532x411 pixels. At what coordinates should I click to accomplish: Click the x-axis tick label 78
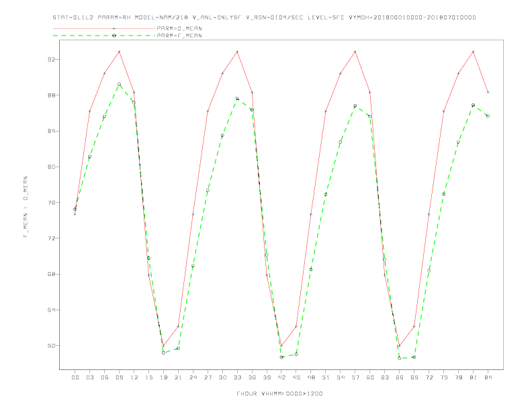click(x=458, y=377)
